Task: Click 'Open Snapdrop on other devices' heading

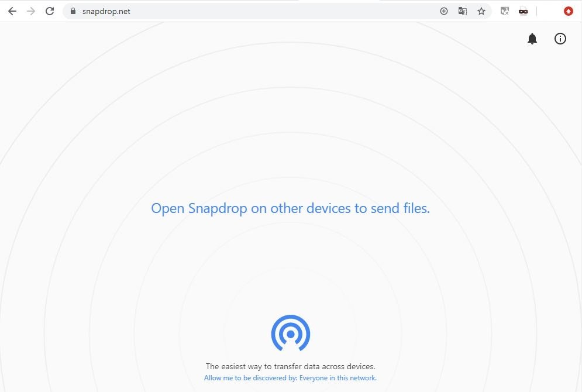Action: click(x=290, y=208)
